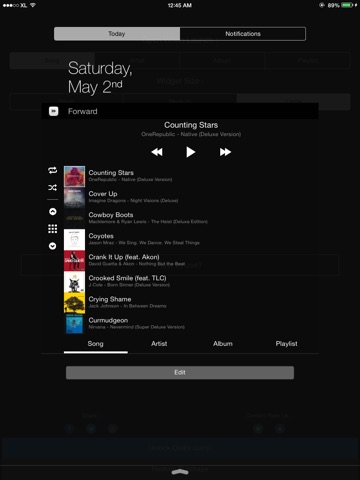Click the Edit button
The height and width of the screenshot is (480, 360).
[180, 373]
